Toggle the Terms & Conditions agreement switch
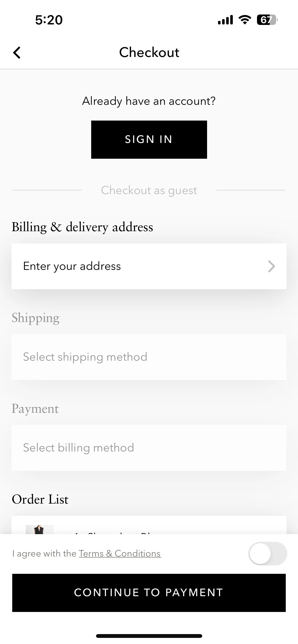 tap(268, 553)
